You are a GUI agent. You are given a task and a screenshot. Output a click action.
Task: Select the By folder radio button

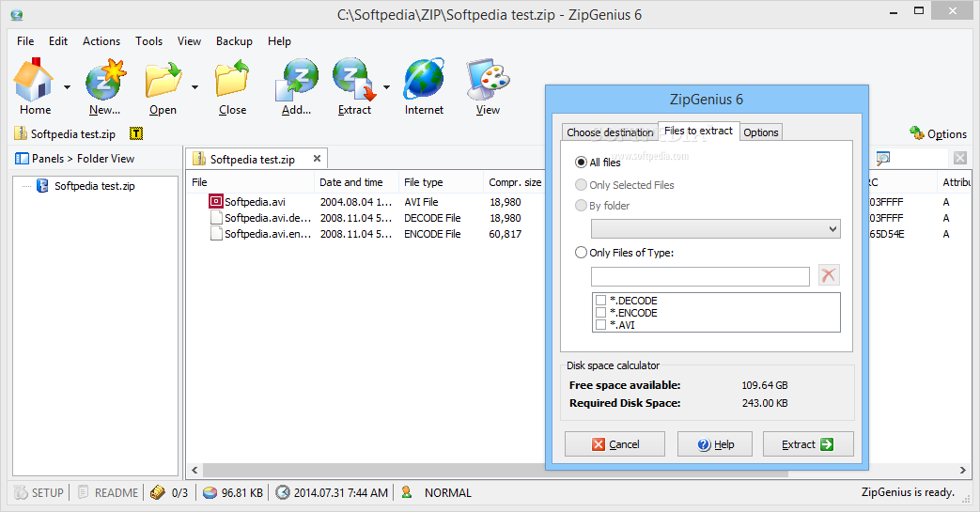581,205
